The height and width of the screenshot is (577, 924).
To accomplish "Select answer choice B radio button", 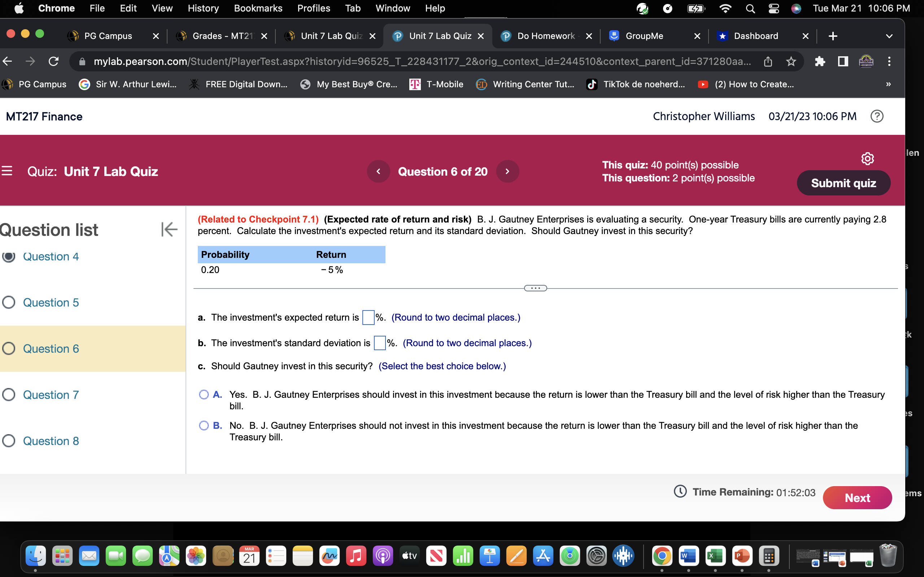I will [x=204, y=425].
